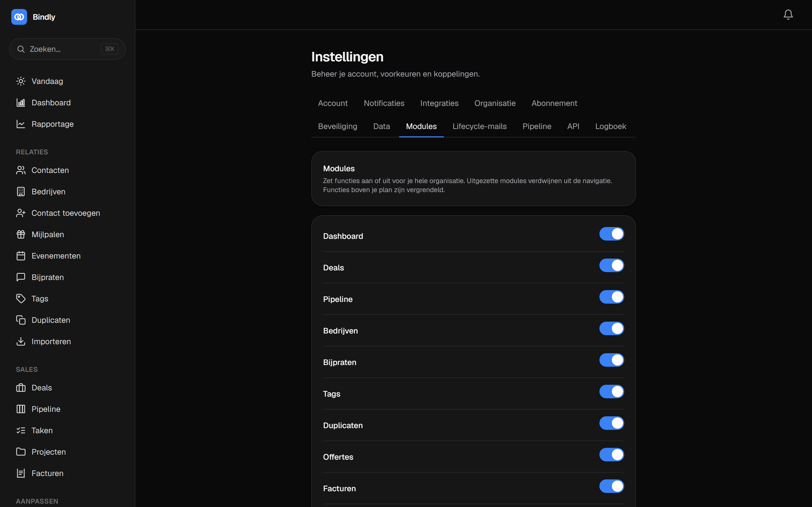Switch off the Bijpraten module toggle
Image resolution: width=812 pixels, height=507 pixels.
(x=611, y=360)
